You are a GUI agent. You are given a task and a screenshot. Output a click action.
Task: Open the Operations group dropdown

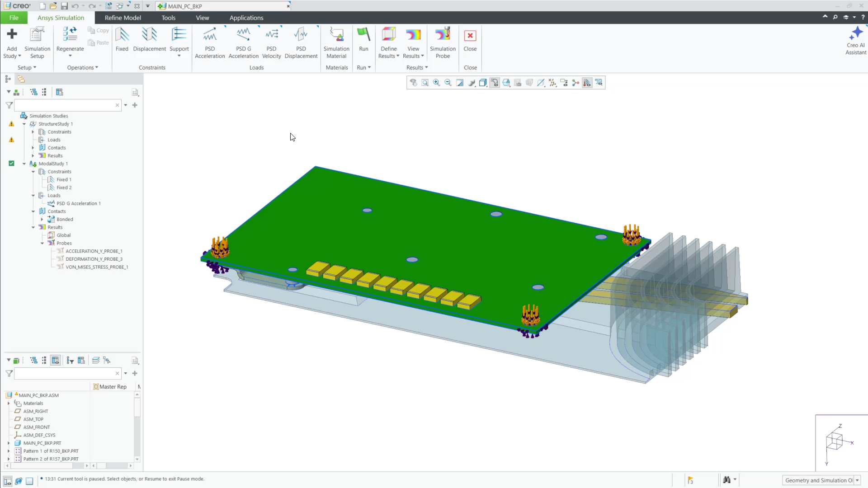[83, 67]
